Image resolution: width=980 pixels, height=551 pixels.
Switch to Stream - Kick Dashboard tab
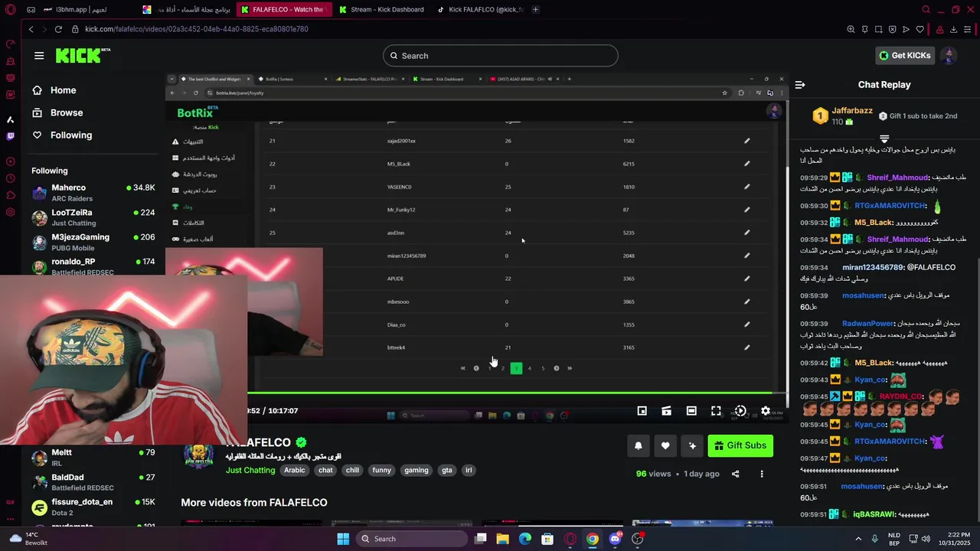[381, 10]
